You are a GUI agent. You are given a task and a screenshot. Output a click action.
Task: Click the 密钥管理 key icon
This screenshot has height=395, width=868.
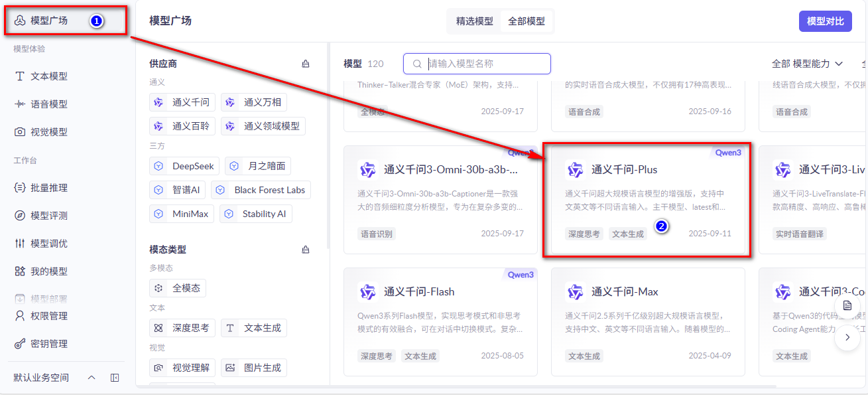coord(20,344)
